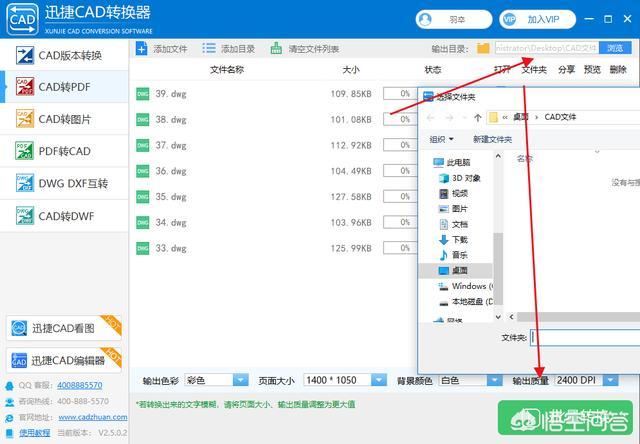Screen dimensions: 640x444
Task: Click the 浏览 browse button
Action: click(x=615, y=48)
